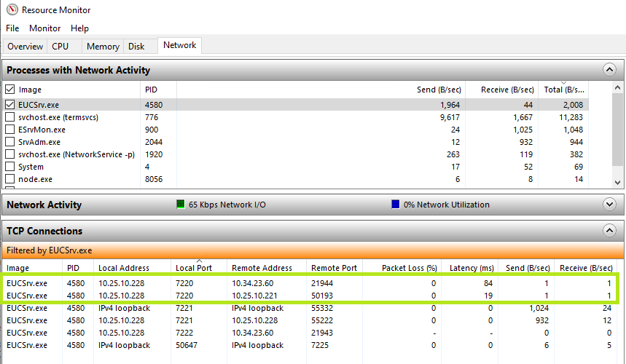Tick the node.exe process checkbox
The width and height of the screenshot is (626, 364).
point(10,179)
